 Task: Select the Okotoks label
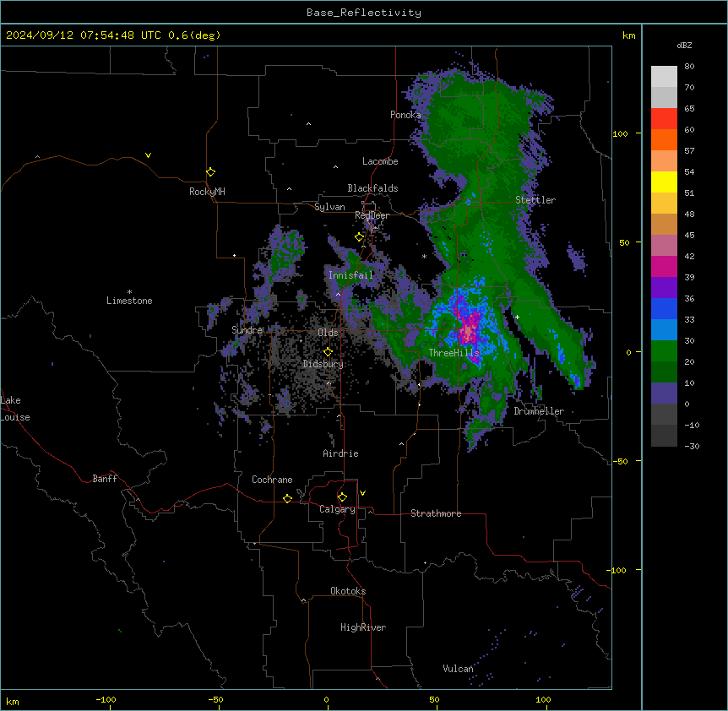pyautogui.click(x=348, y=591)
